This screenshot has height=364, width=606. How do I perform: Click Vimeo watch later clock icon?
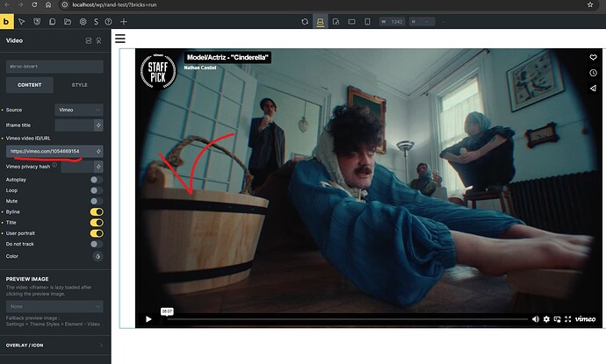[593, 73]
